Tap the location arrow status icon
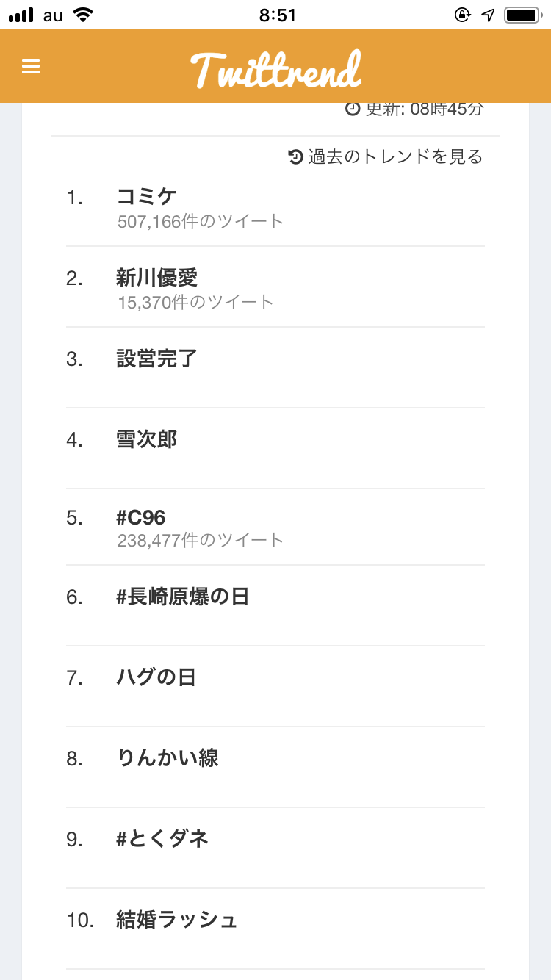This screenshot has height=980, width=551. click(x=488, y=15)
